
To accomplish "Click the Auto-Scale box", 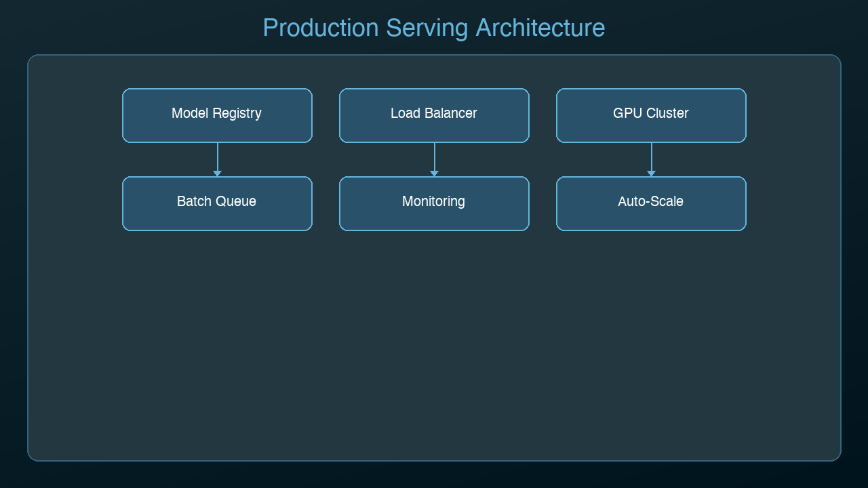I will (651, 203).
